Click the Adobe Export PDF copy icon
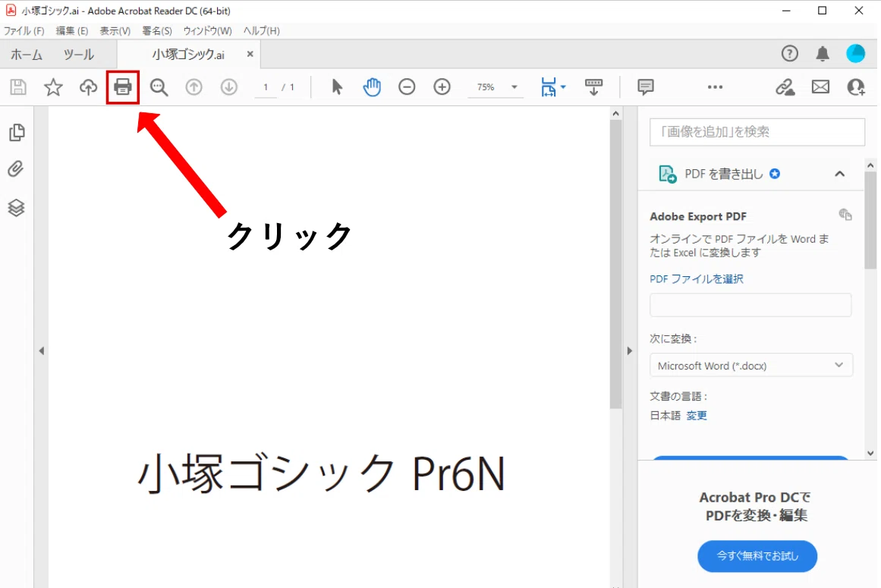Image resolution: width=881 pixels, height=588 pixels. pyautogui.click(x=845, y=215)
